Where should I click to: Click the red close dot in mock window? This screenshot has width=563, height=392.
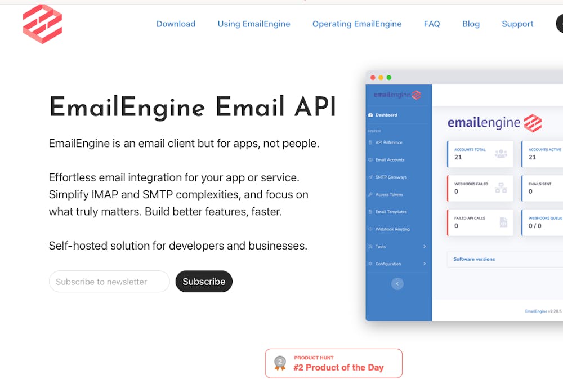(x=373, y=78)
